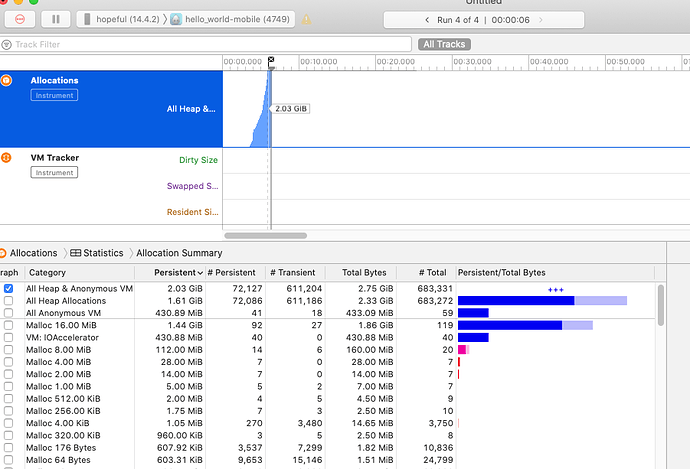Choose the hopeful (14.4.2) device selector
690x469 pixels.
tap(122, 19)
